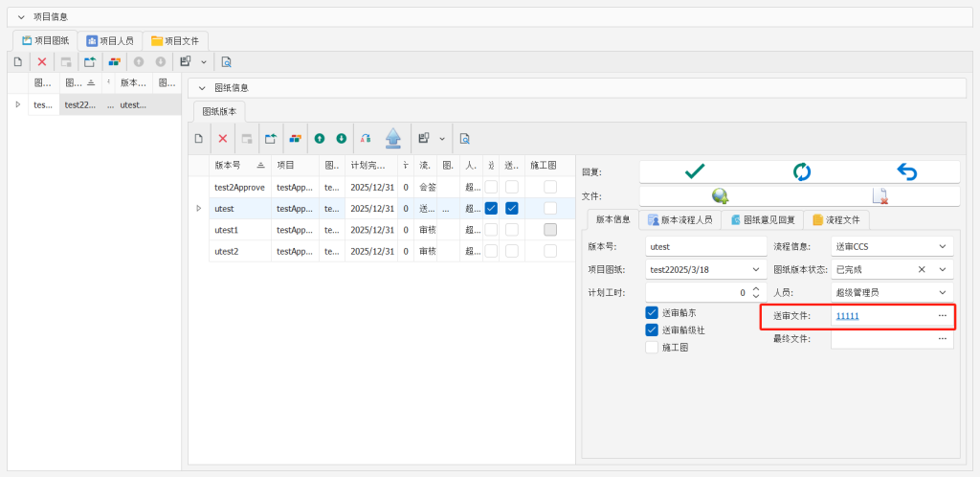This screenshot has height=477, width=980.
Task: Open the 11111 送审文件 link
Action: [x=847, y=315]
